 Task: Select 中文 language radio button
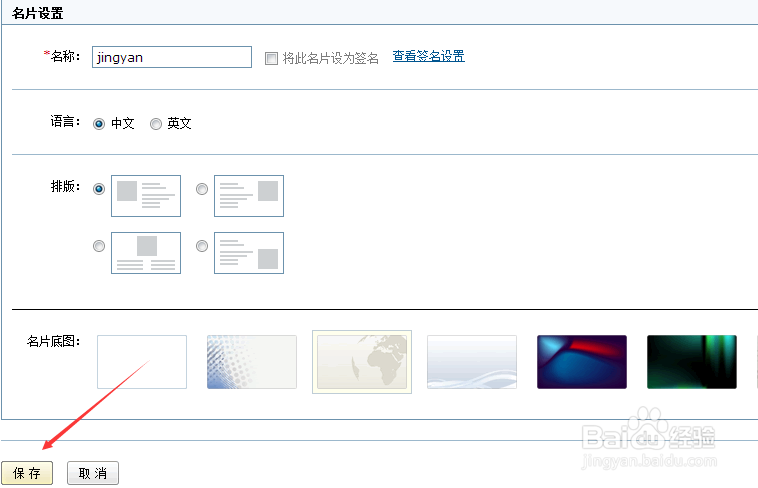point(99,124)
